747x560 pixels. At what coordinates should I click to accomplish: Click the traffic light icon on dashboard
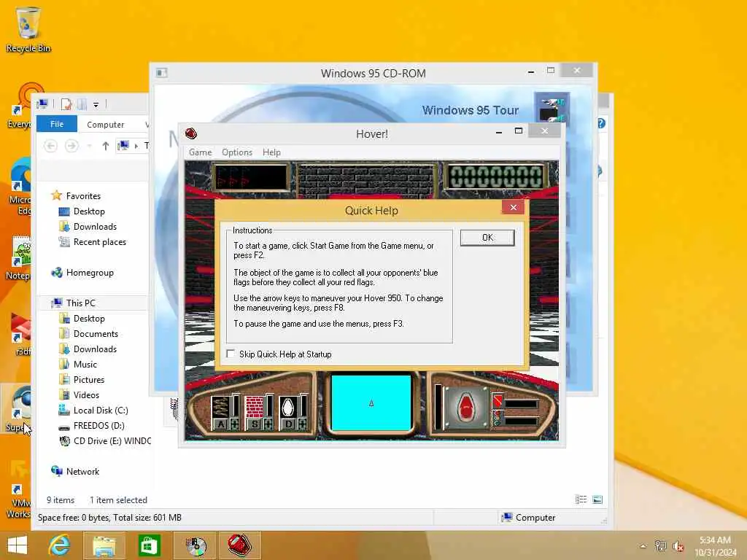[498, 418]
